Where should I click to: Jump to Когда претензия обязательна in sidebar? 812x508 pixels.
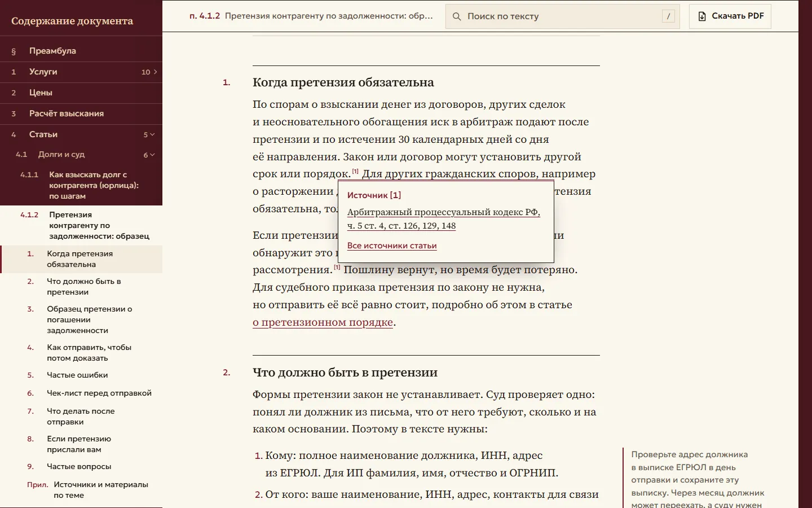coord(81,259)
